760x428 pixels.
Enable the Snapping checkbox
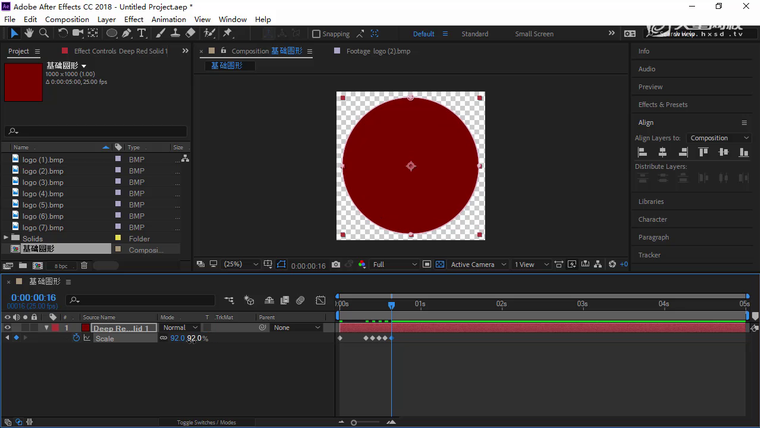pos(316,34)
